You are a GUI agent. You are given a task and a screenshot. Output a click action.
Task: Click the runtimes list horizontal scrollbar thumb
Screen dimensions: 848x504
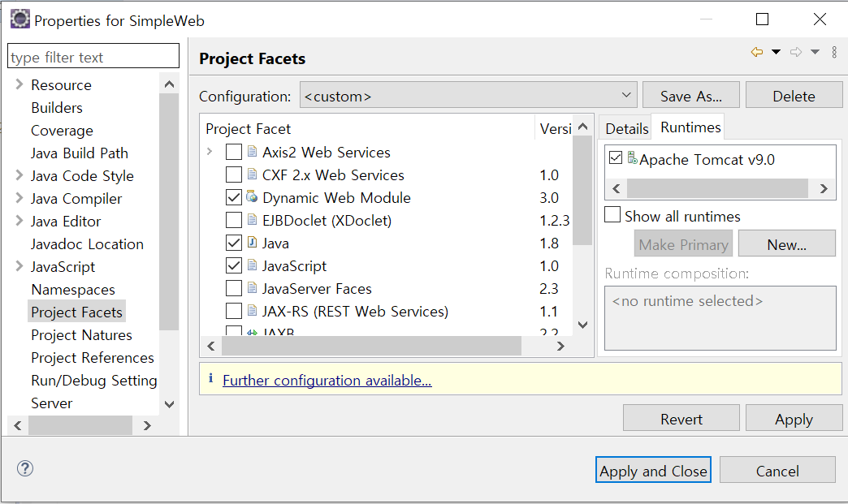click(x=717, y=188)
